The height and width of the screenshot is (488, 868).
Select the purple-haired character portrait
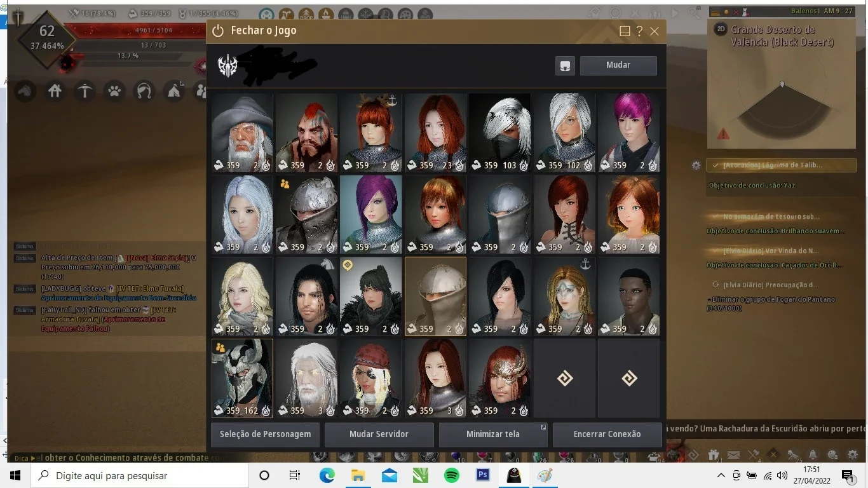370,215
